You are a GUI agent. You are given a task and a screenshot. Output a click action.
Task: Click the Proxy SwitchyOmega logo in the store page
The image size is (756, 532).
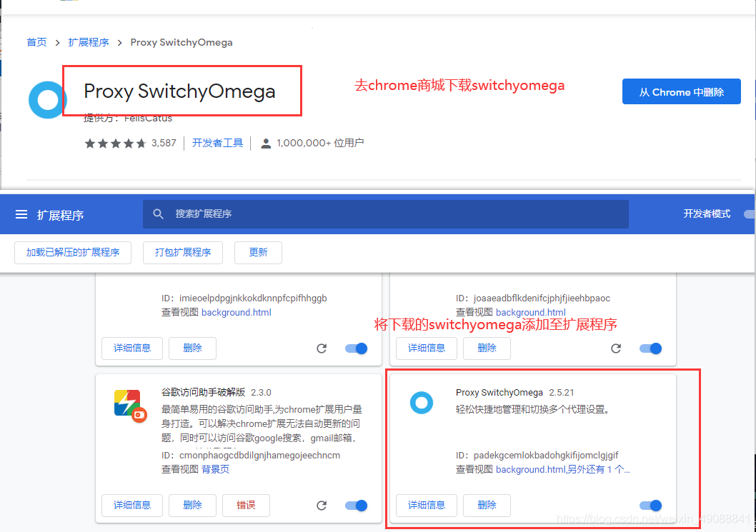click(x=48, y=100)
